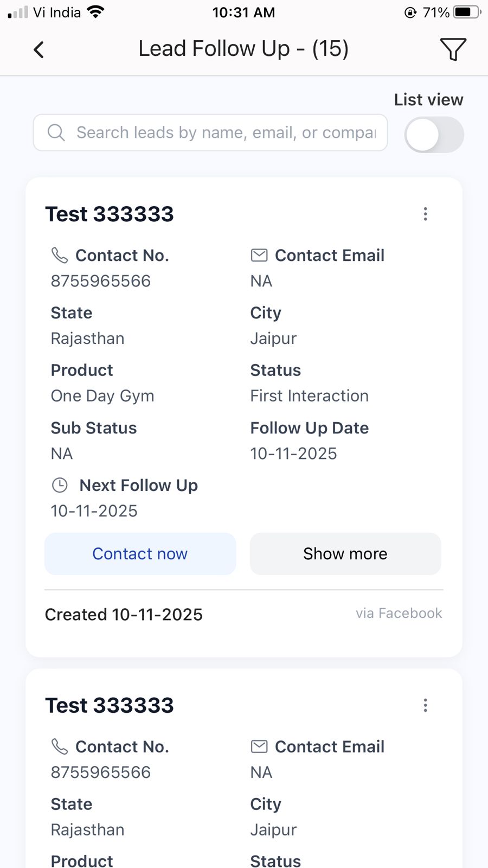Open the filter funnel icon
The image size is (488, 868).
pos(453,49)
